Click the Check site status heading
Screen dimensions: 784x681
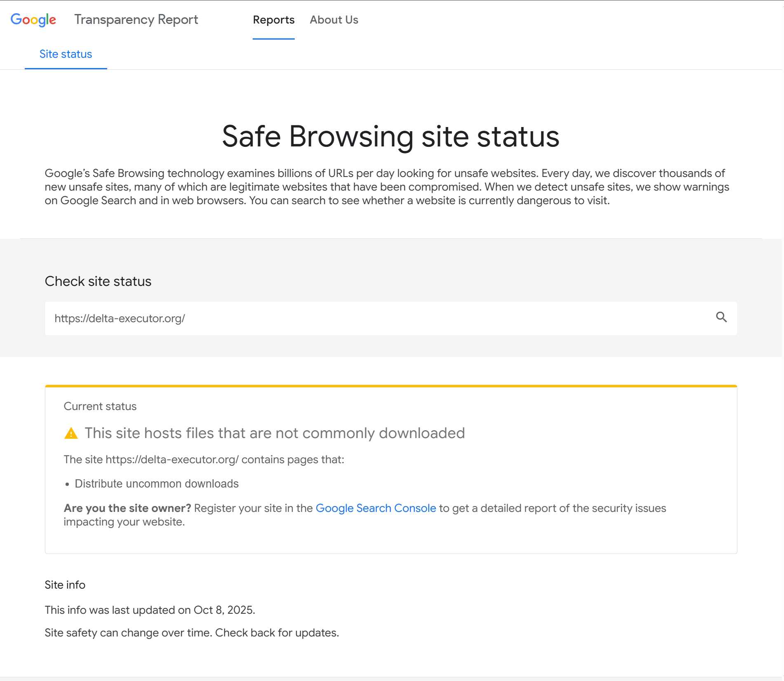(98, 281)
